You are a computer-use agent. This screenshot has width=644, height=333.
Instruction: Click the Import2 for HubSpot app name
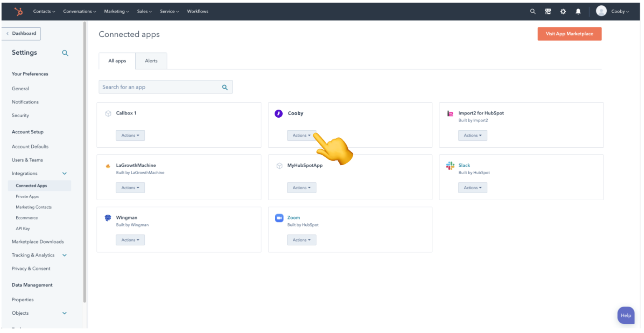481,113
